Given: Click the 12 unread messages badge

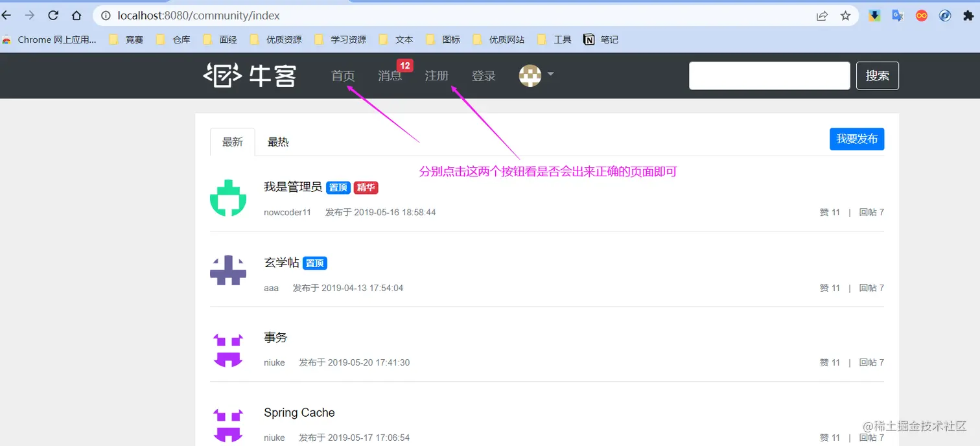Looking at the screenshot, I should pos(405,65).
